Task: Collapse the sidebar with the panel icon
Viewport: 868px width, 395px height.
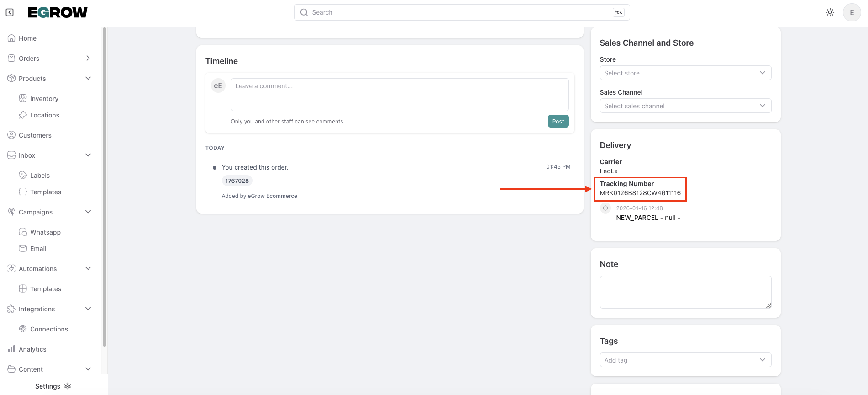Action: click(10, 12)
